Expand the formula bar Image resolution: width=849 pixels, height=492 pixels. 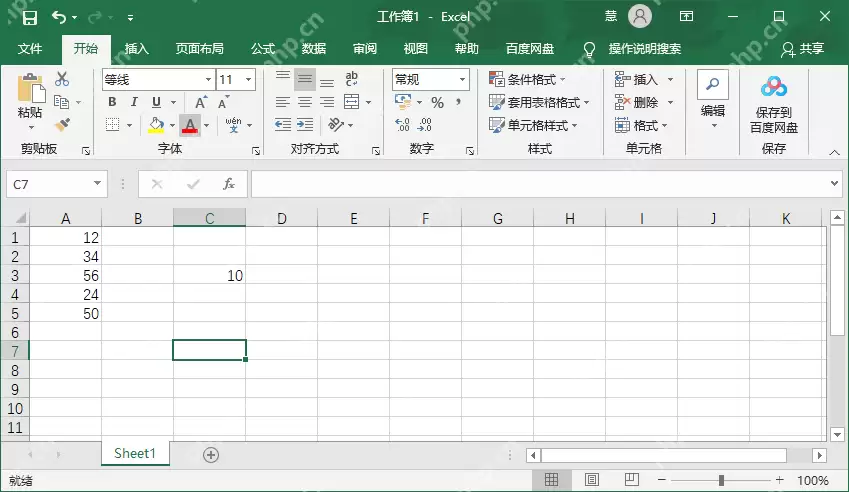click(834, 183)
